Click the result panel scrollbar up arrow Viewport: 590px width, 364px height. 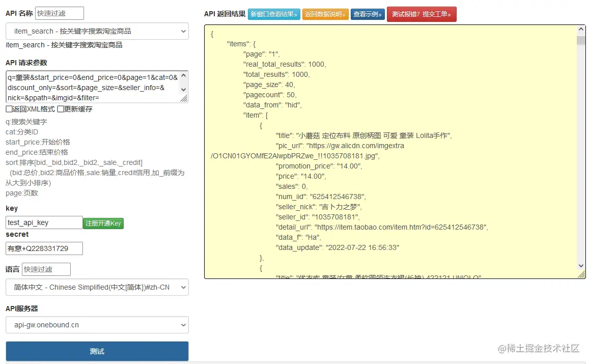581,30
